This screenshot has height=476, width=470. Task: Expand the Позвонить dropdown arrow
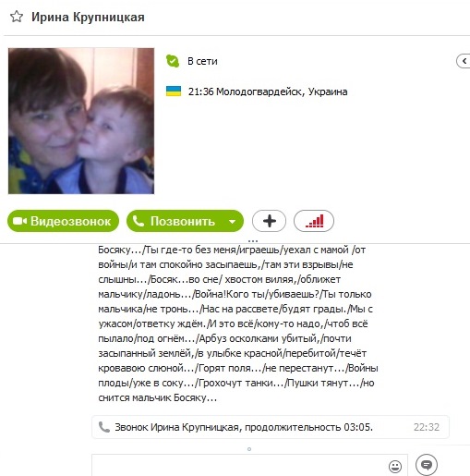point(233,221)
